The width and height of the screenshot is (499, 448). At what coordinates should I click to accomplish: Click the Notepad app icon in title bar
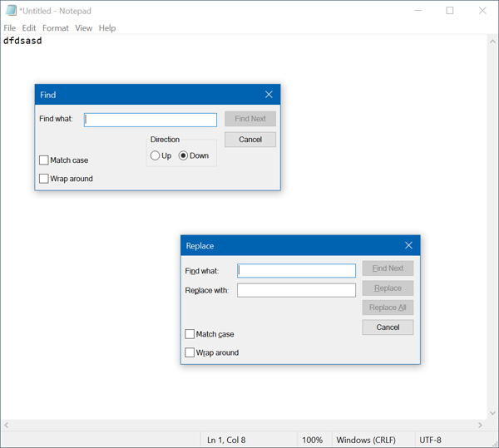tap(11, 11)
